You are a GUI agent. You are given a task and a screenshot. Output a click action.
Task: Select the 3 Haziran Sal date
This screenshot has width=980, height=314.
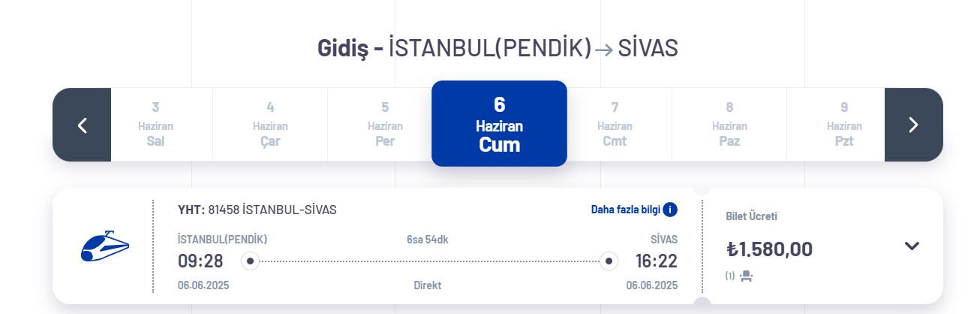(x=155, y=125)
